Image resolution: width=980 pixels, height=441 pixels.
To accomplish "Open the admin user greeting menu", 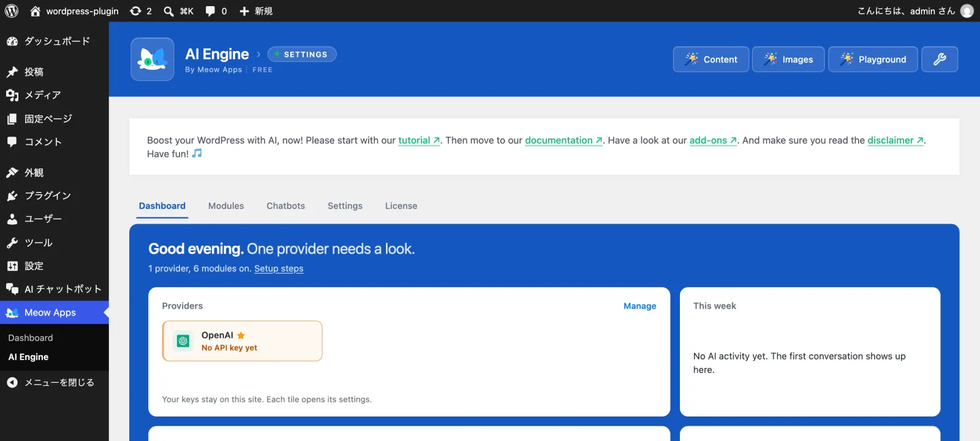I will point(915,11).
